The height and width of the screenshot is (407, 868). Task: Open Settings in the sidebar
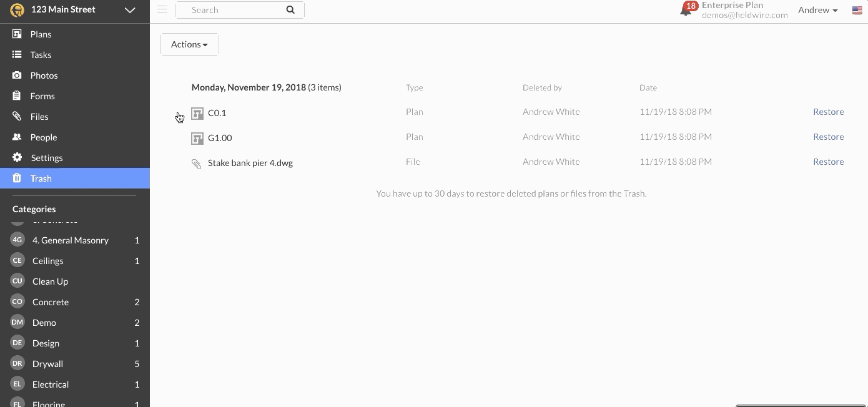(75, 158)
